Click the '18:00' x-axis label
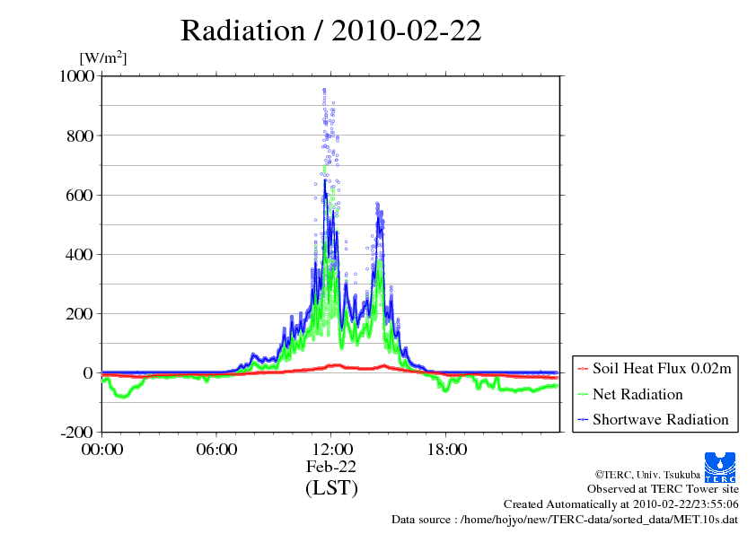756x534 pixels. click(447, 450)
